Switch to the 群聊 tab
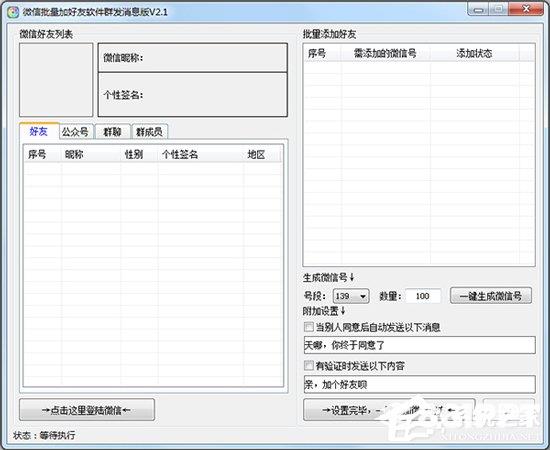550x450 pixels. click(x=113, y=132)
